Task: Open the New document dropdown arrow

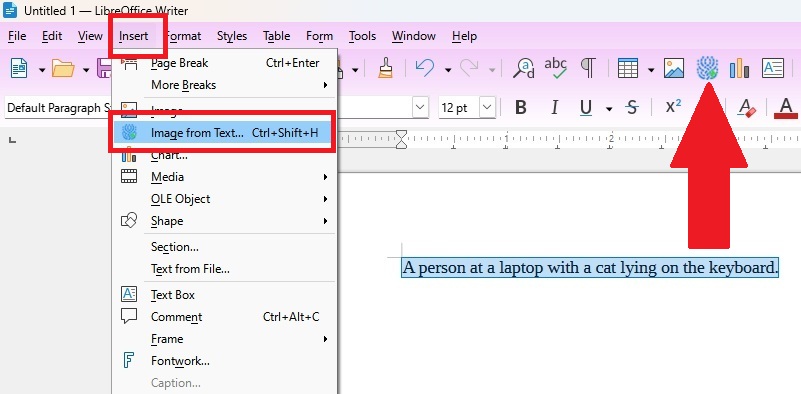Action: pyautogui.click(x=41, y=69)
